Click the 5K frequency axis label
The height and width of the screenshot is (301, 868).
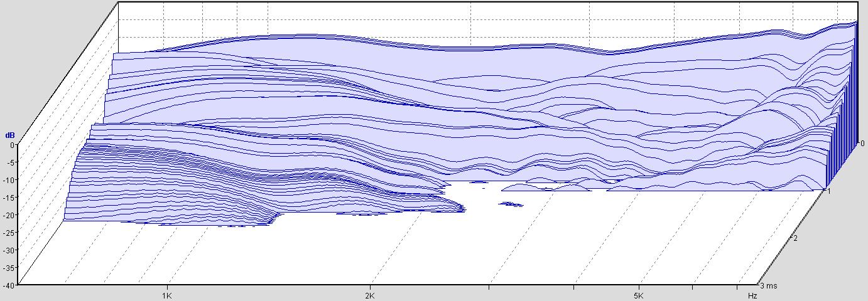point(639,295)
